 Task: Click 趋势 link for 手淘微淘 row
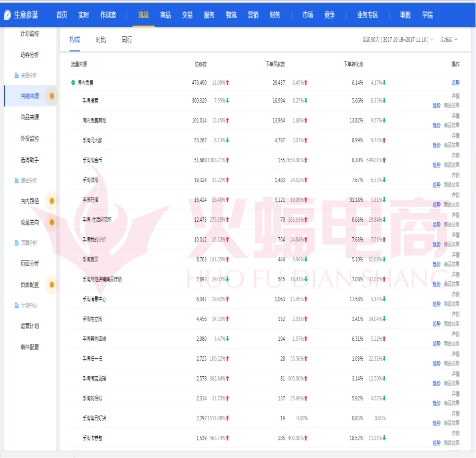pyautogui.click(x=437, y=185)
